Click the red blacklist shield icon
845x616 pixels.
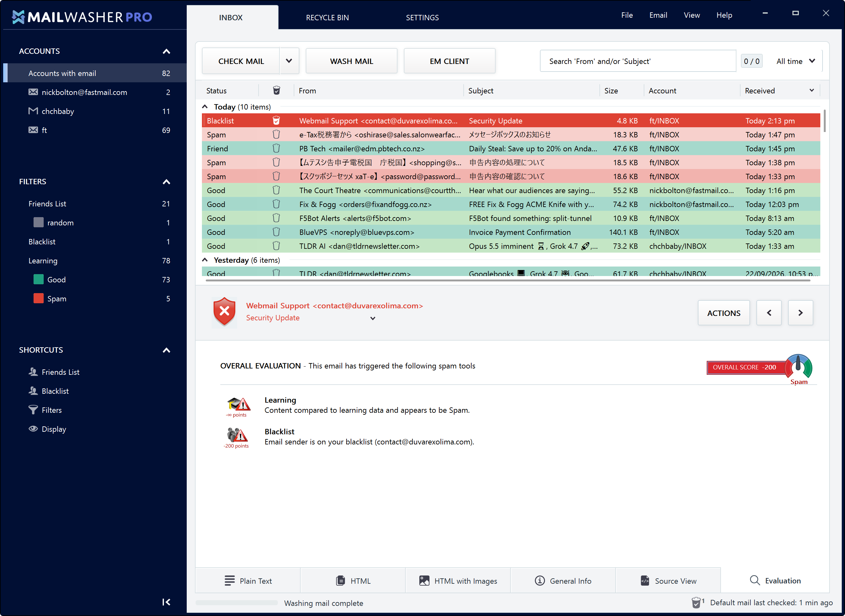224,312
